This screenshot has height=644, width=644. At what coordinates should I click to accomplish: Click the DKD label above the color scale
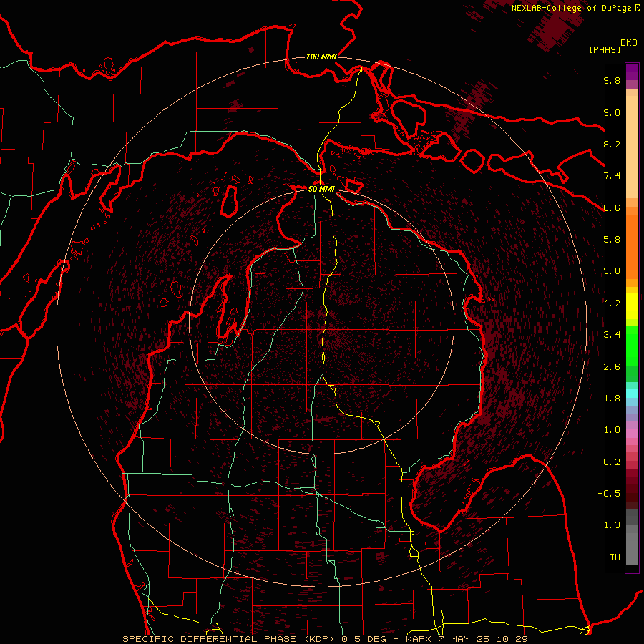629,43
